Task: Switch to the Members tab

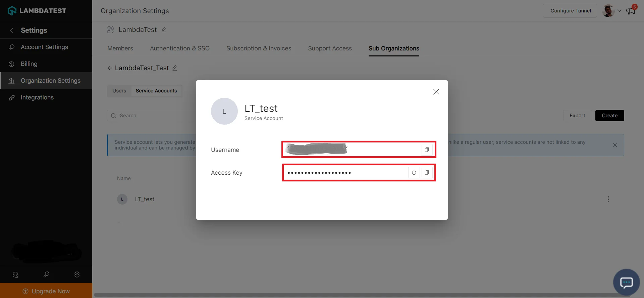Action: click(x=120, y=48)
